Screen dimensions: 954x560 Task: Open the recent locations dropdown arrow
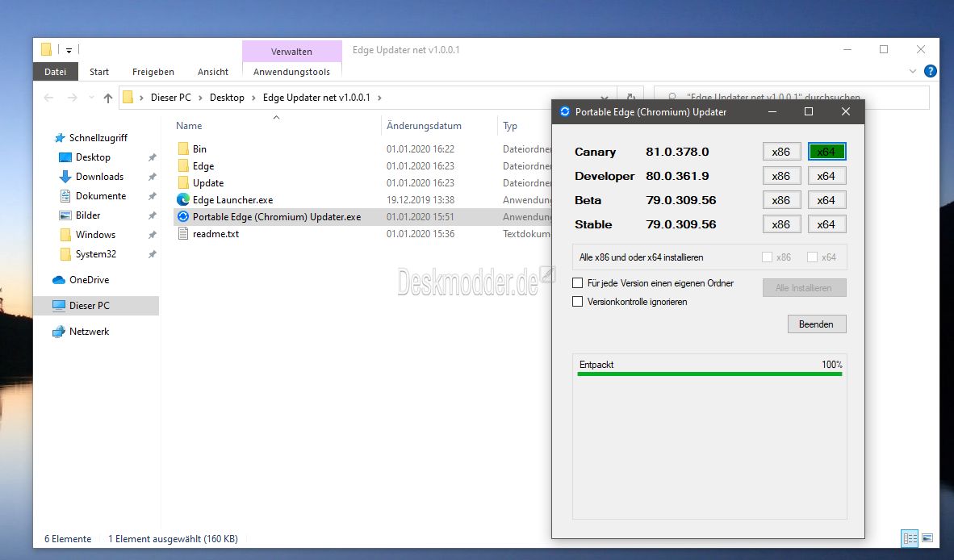[x=91, y=98]
